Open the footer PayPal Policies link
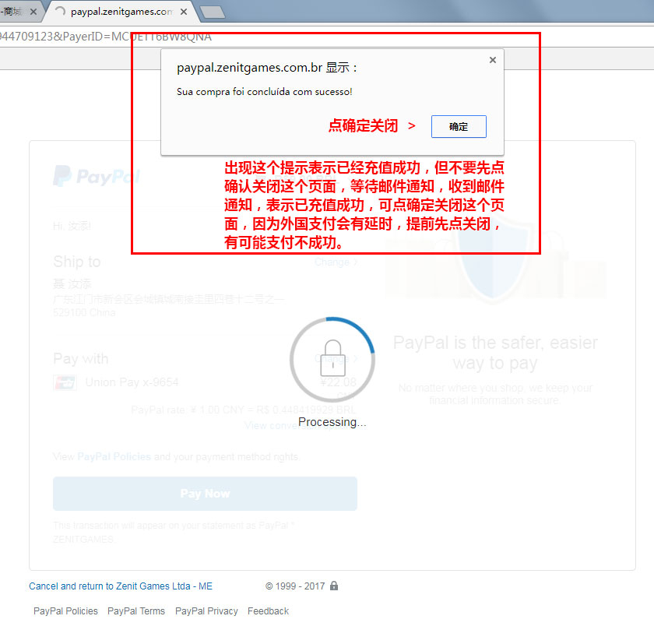The height and width of the screenshot is (644, 654). pyautogui.click(x=65, y=611)
